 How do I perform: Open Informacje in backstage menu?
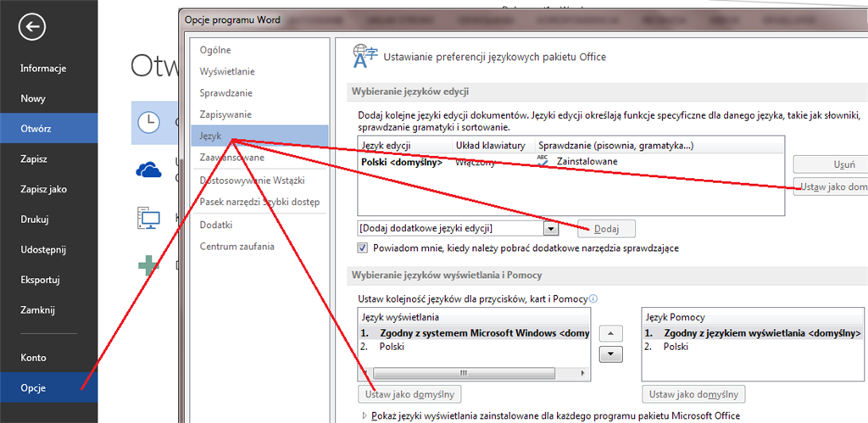tap(43, 69)
